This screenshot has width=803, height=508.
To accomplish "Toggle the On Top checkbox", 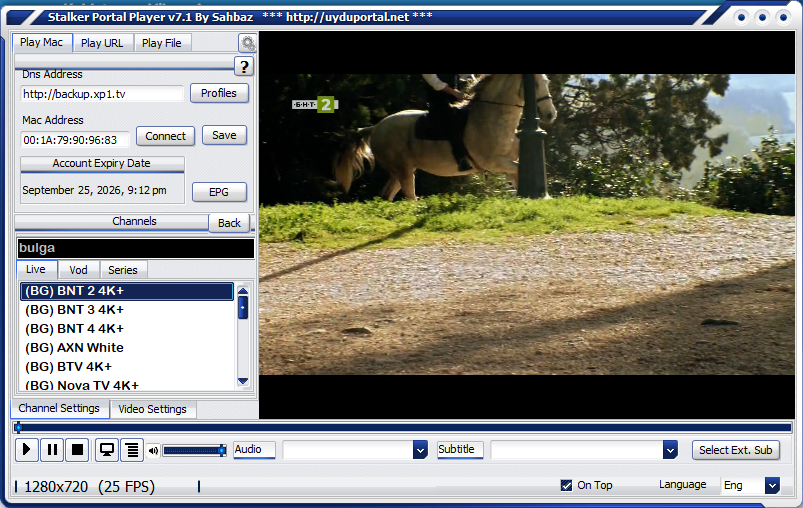I will click(x=566, y=485).
